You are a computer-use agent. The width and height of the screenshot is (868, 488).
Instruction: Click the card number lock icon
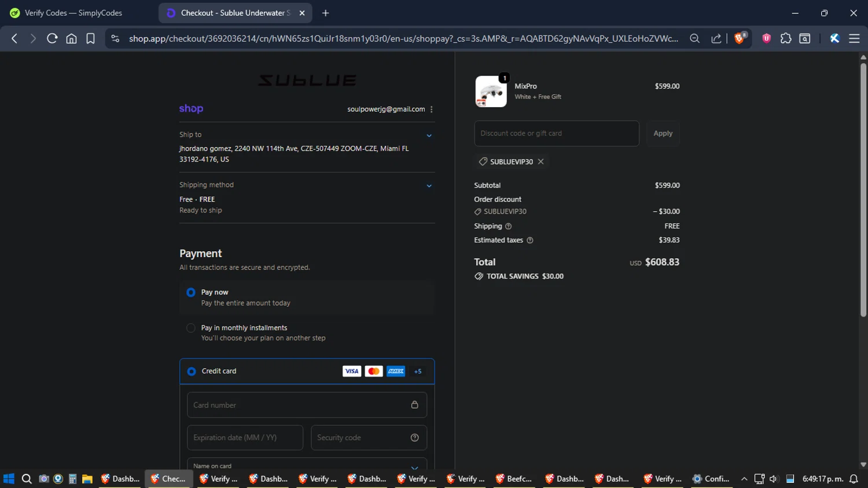tap(414, 405)
